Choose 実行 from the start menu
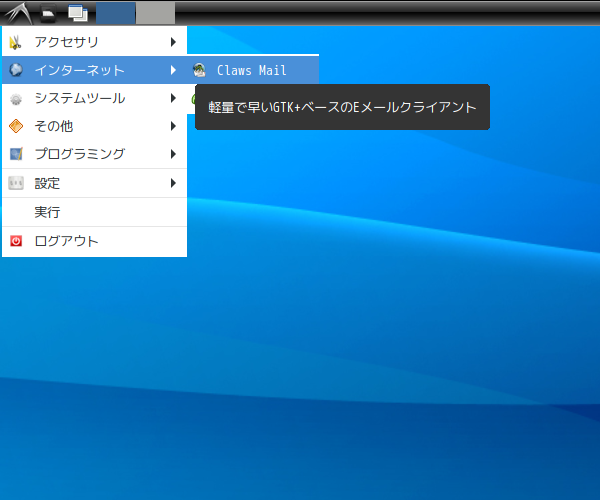This screenshot has height=500, width=600. click(95, 212)
